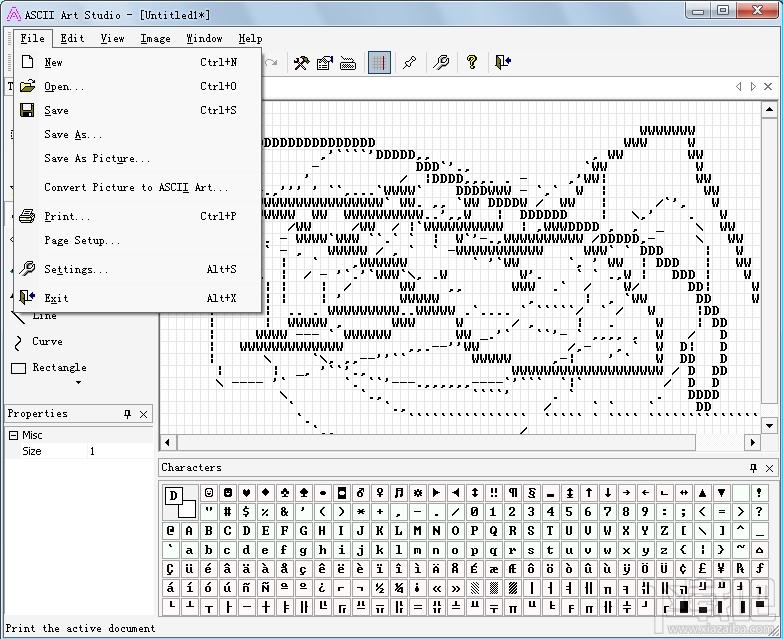
Task: Open the Image menu
Action: [x=155, y=38]
